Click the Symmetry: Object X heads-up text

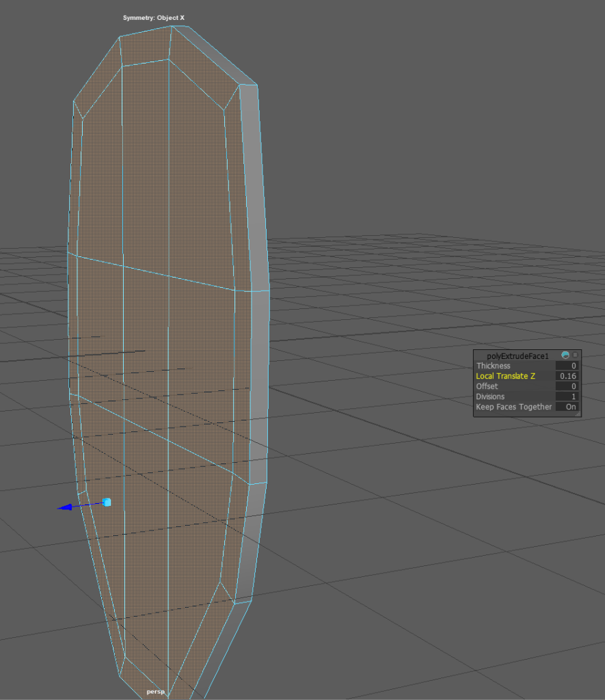[154, 17]
